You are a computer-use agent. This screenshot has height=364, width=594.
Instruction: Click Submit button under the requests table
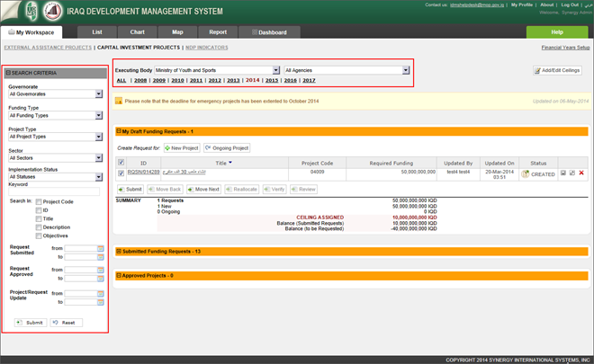click(x=130, y=189)
